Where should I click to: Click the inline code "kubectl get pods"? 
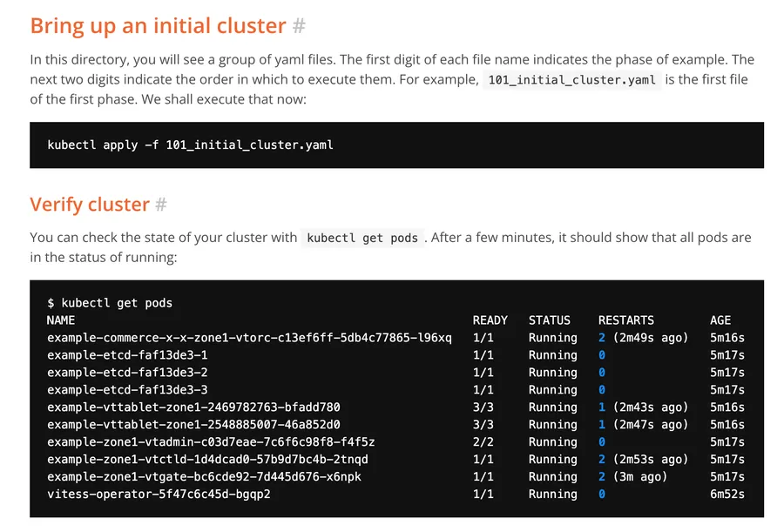[x=362, y=238]
